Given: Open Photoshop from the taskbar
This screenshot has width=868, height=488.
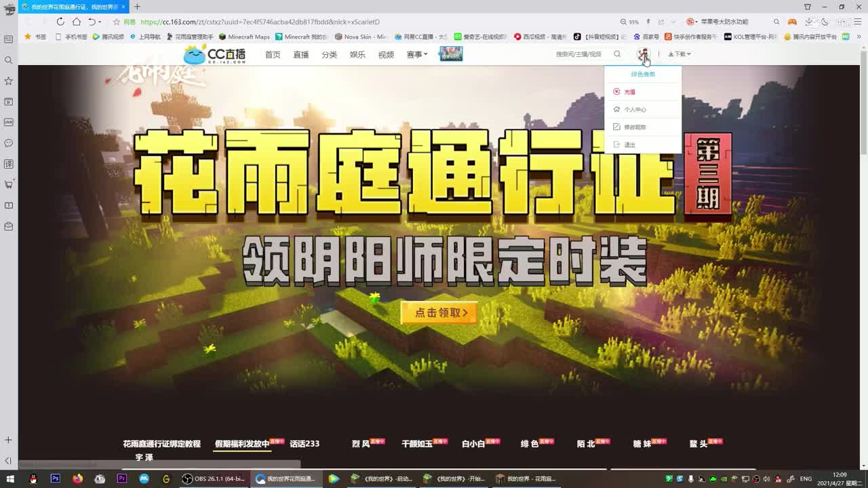Looking at the screenshot, I should click(x=55, y=479).
